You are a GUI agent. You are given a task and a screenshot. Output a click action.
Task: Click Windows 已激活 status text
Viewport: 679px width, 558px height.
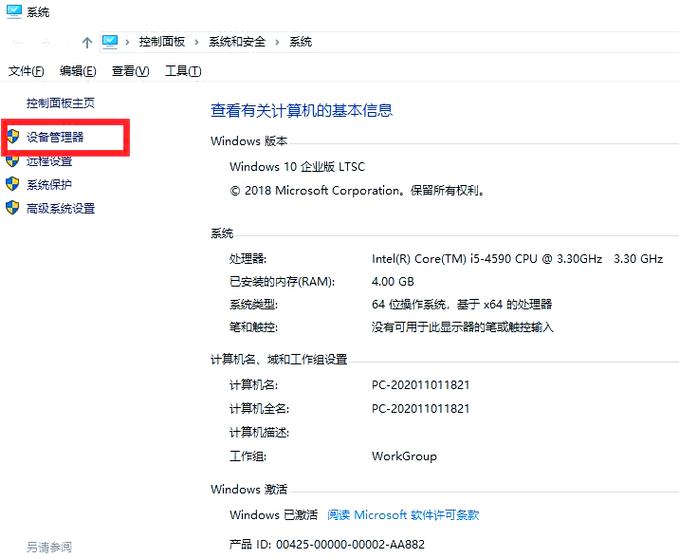click(274, 515)
